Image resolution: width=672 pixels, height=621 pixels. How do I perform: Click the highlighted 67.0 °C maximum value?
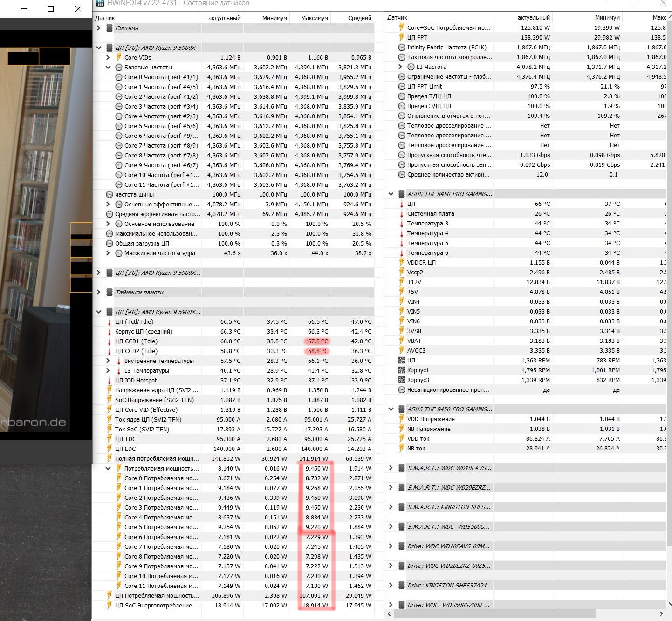(x=318, y=341)
